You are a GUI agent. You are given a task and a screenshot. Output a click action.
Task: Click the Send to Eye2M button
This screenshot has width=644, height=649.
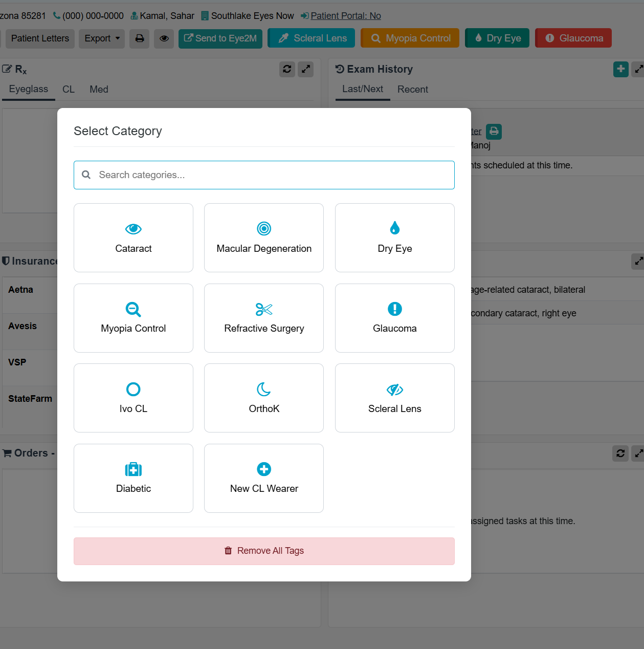click(220, 38)
